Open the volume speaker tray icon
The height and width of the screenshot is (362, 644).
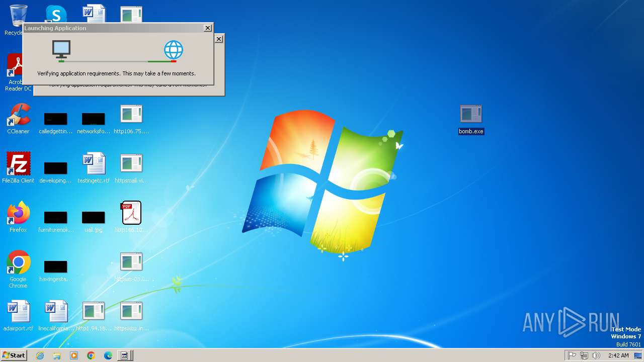596,355
